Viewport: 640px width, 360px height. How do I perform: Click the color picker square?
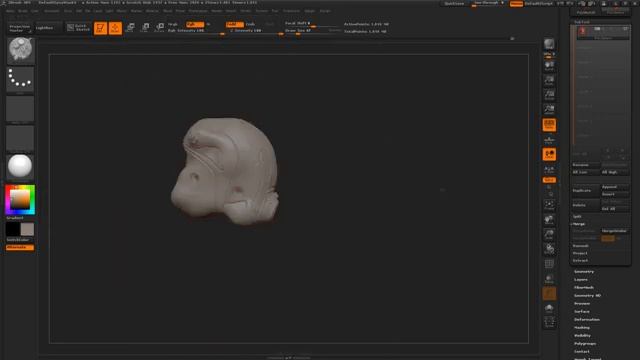tap(20, 200)
